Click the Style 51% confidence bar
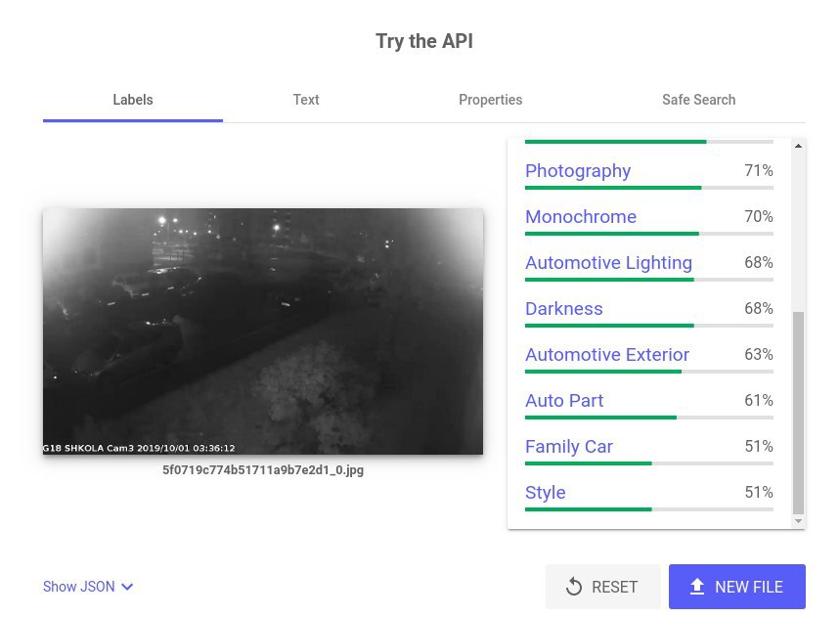This screenshot has width=840, height=617. click(x=649, y=509)
